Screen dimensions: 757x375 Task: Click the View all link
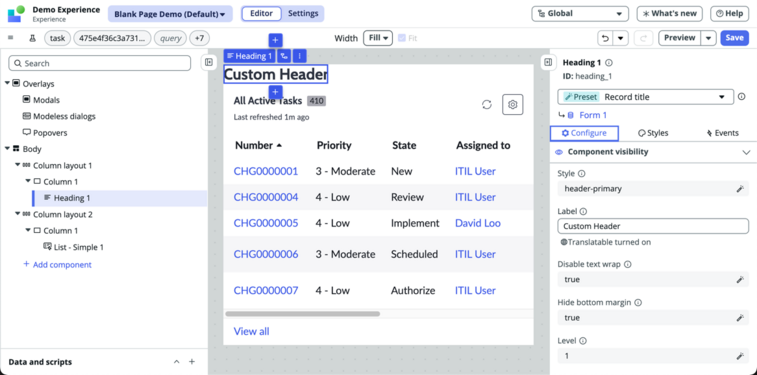click(x=252, y=332)
